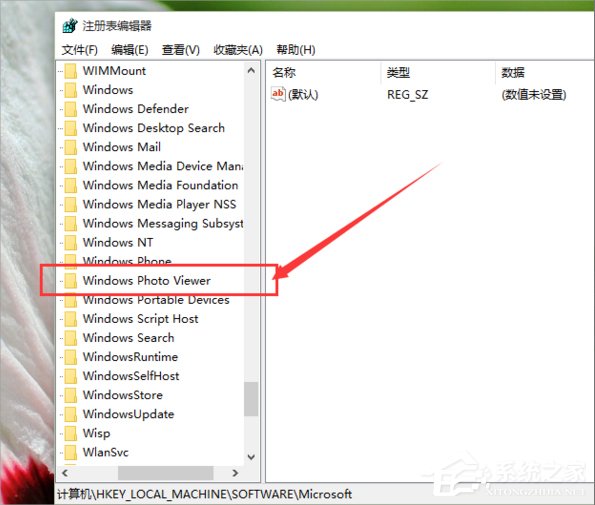
Task: Select the Wisp key
Action: [96, 433]
